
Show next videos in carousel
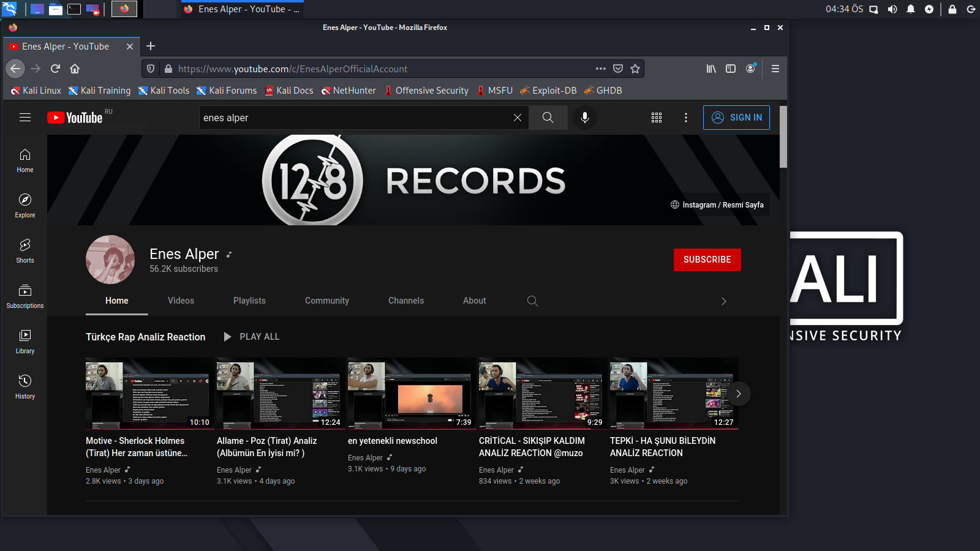tap(738, 394)
